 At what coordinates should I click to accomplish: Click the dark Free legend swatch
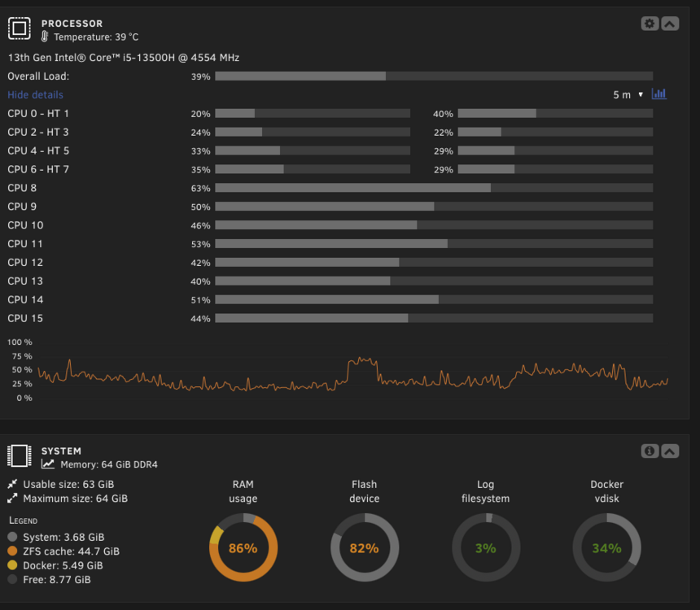(x=12, y=579)
